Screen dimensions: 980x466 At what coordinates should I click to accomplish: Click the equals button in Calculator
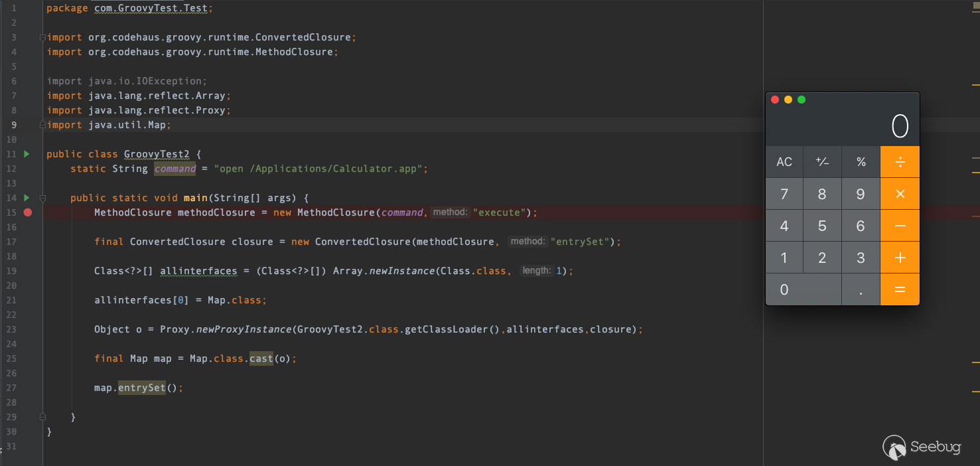pos(900,289)
